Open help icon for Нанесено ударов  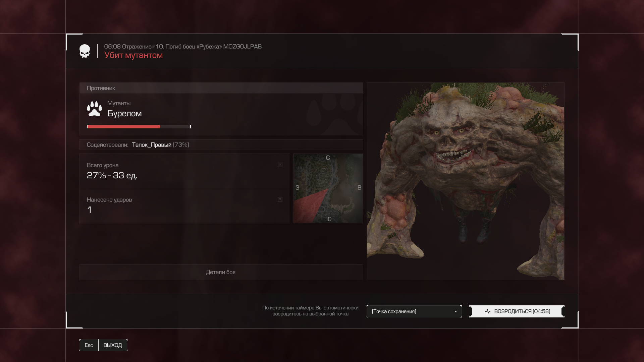[280, 199]
